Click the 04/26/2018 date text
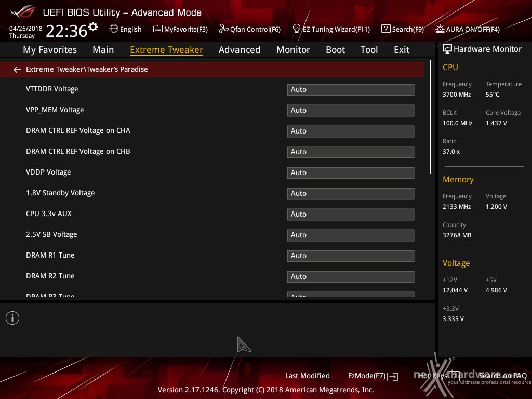 coord(26,29)
